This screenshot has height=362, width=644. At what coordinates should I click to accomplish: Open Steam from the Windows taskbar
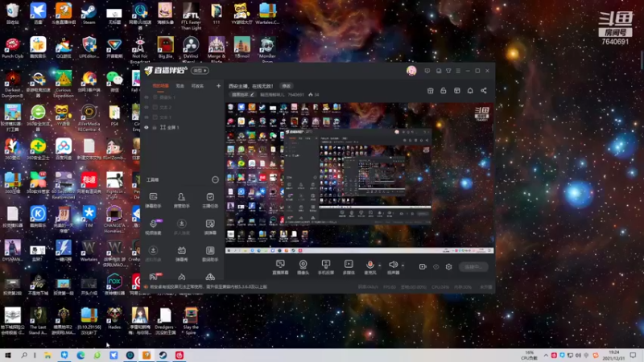(163, 356)
